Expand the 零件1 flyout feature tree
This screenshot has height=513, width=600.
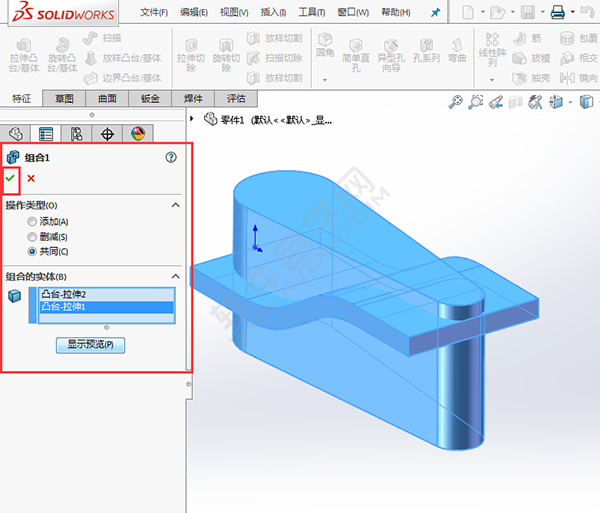pyautogui.click(x=195, y=119)
